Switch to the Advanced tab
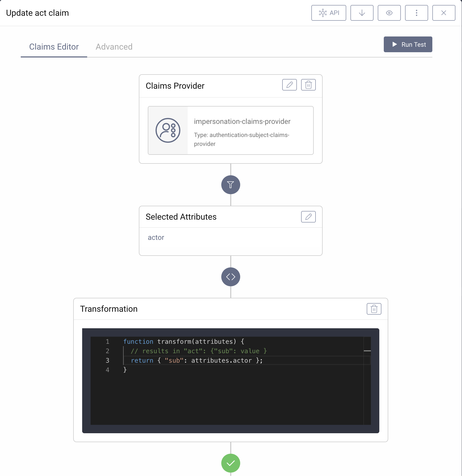The width and height of the screenshot is (462, 476). click(114, 47)
